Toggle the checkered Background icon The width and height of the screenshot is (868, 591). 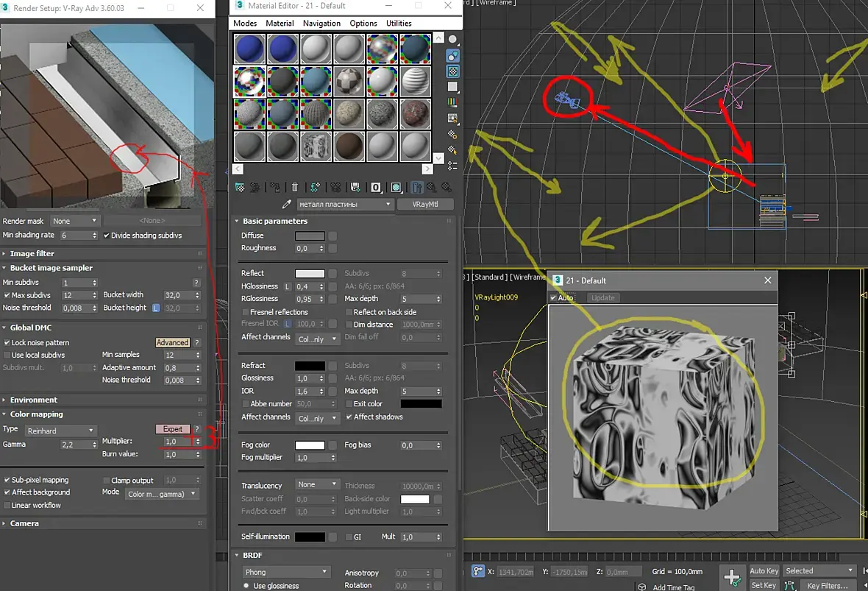(x=453, y=71)
